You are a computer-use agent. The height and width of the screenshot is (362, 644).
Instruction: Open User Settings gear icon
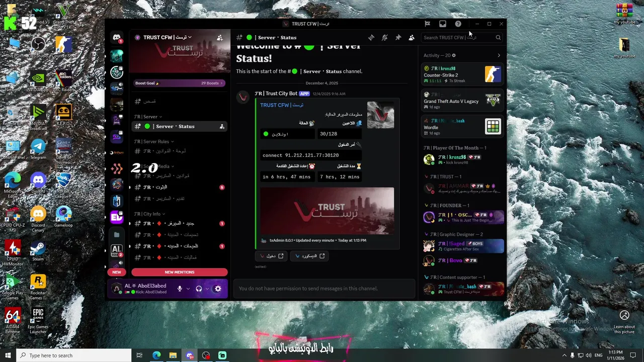tap(218, 289)
